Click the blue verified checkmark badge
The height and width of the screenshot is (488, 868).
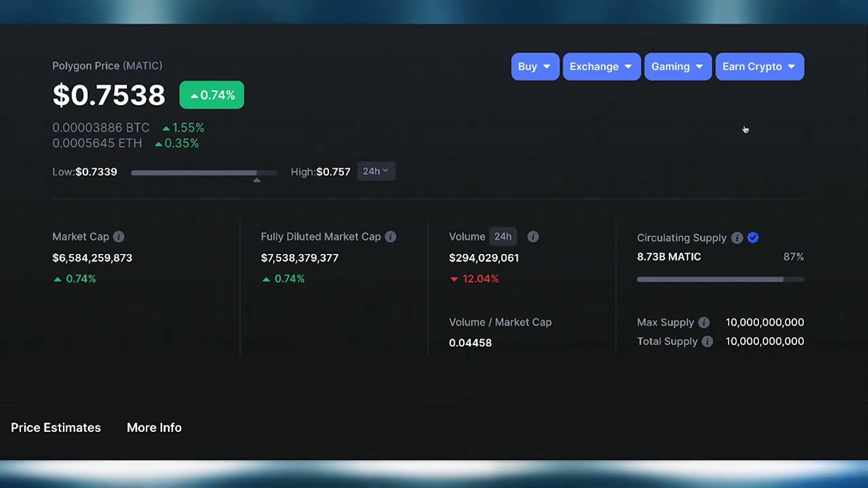click(753, 238)
